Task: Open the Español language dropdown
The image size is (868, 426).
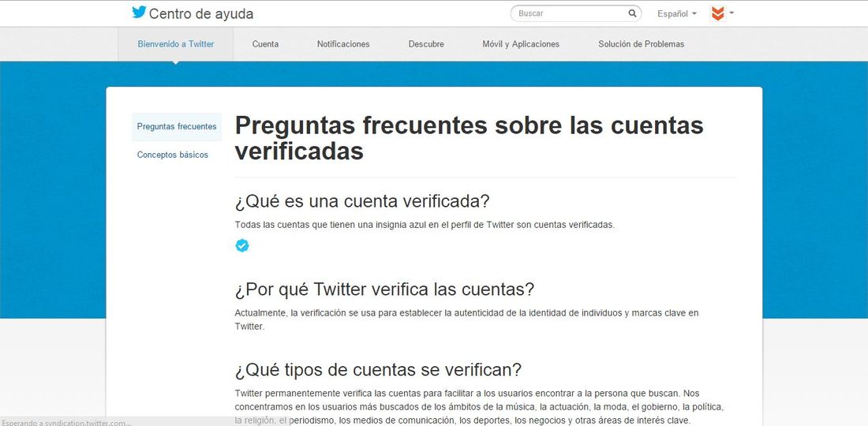Action: (676, 14)
